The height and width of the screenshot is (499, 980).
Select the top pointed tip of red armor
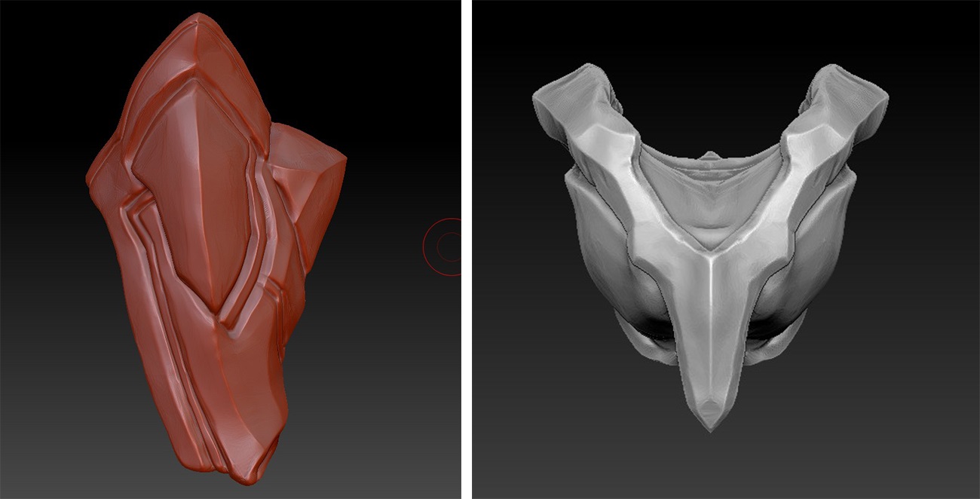click(x=198, y=23)
